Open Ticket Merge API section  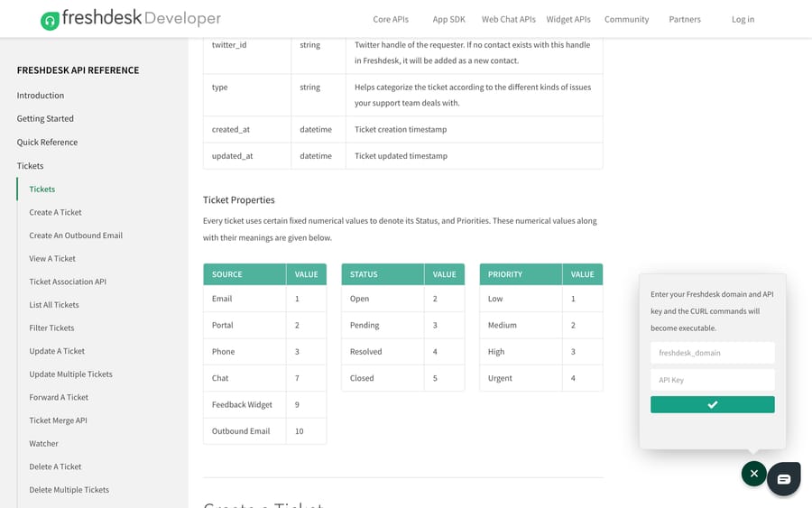58,420
